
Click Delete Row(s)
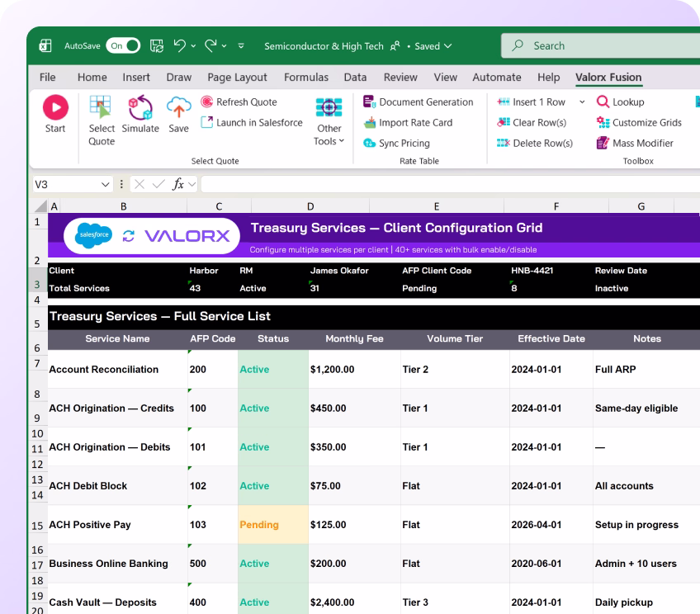click(x=534, y=143)
